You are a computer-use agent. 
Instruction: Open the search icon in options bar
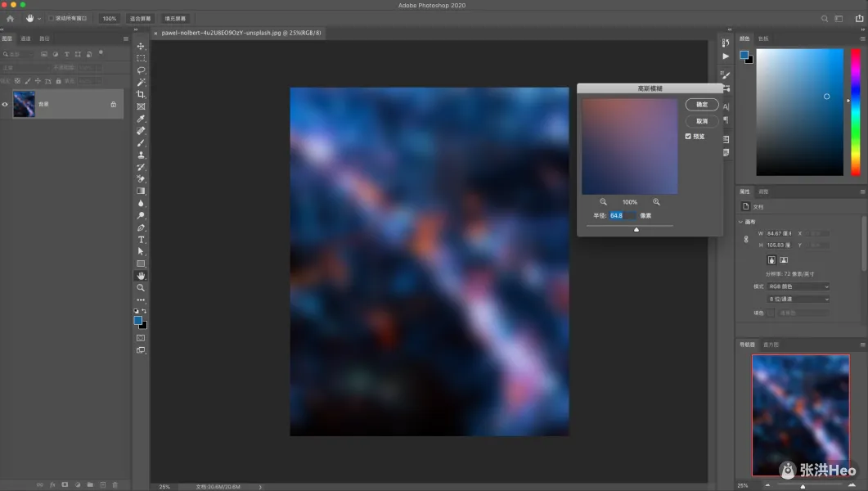(x=825, y=19)
